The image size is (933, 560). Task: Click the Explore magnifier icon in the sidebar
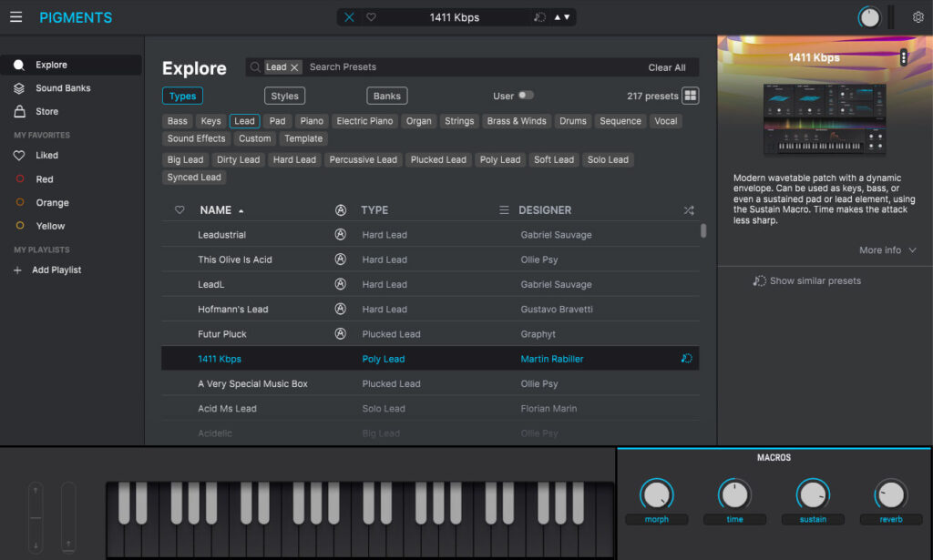(19, 65)
